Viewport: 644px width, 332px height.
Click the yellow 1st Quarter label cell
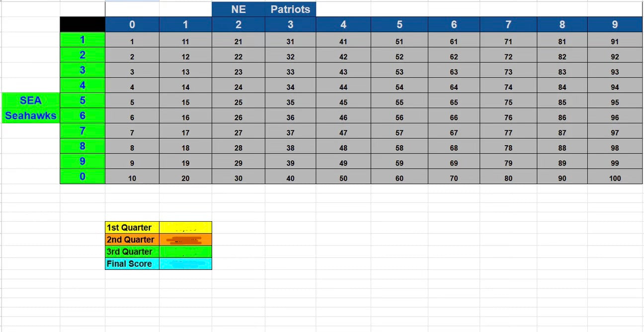pyautogui.click(x=132, y=228)
